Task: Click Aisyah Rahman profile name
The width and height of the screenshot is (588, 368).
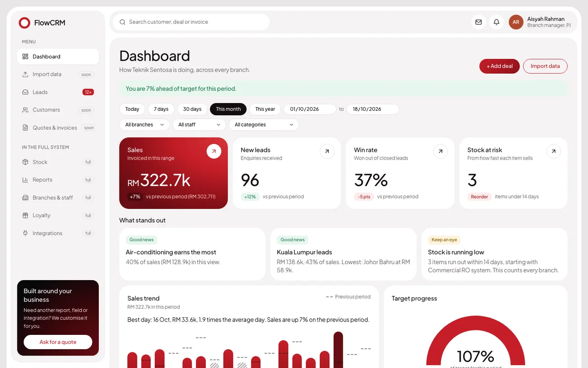Action: click(546, 19)
